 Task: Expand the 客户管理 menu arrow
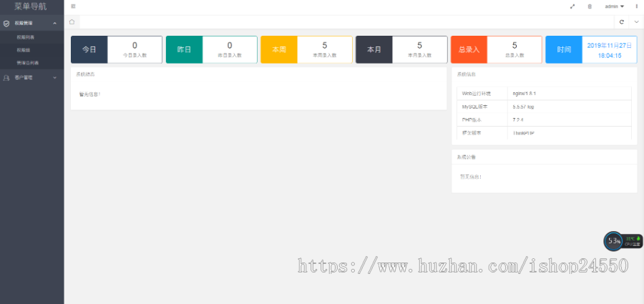[x=55, y=77]
